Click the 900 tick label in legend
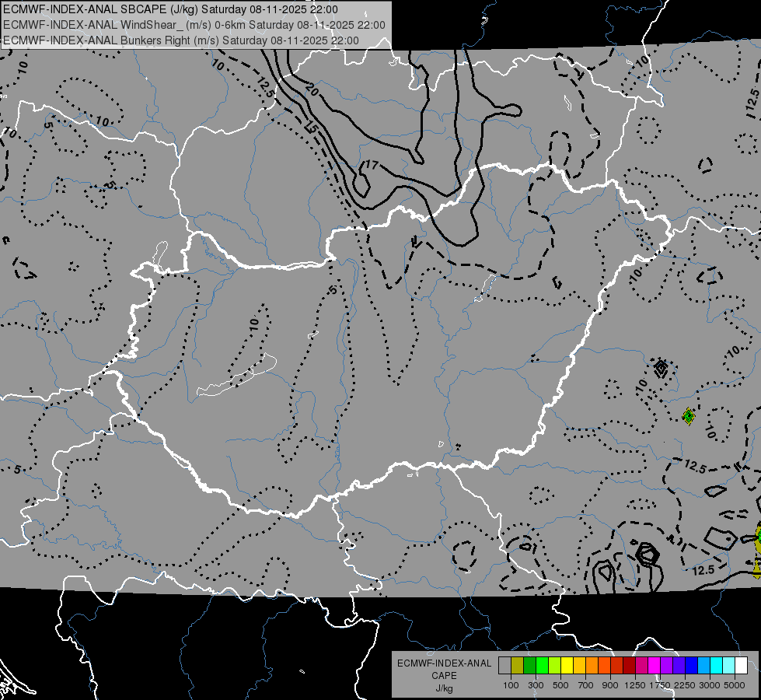Image resolution: width=761 pixels, height=700 pixels. (610, 685)
